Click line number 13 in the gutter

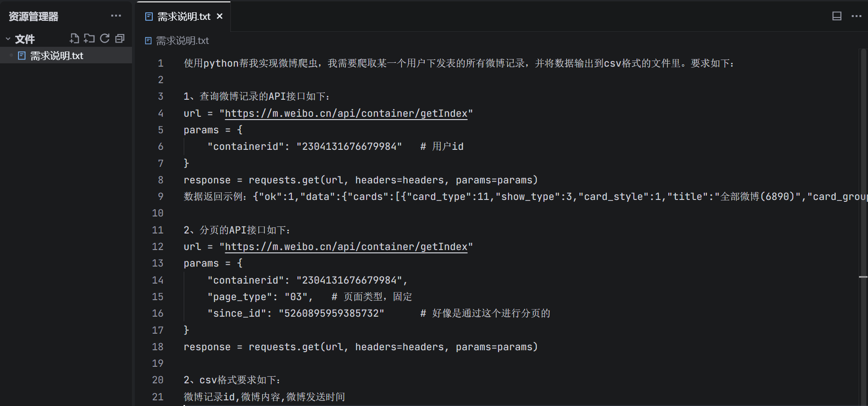158,263
